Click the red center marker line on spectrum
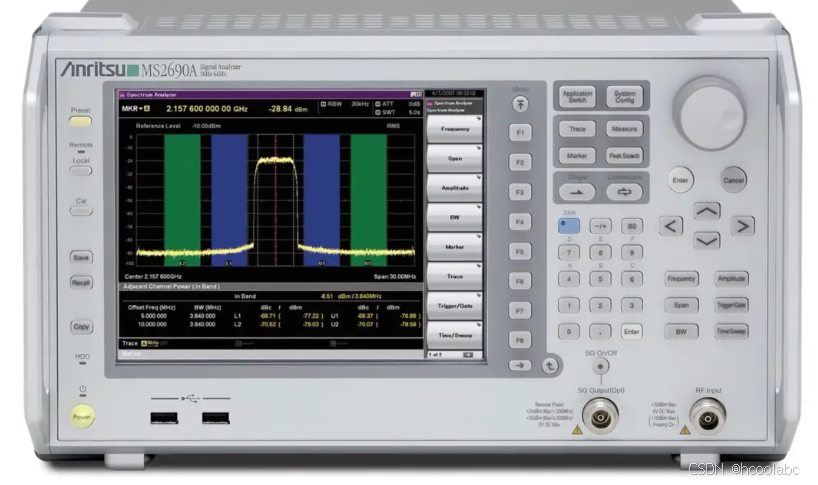The width and height of the screenshot is (818, 485). click(275, 201)
